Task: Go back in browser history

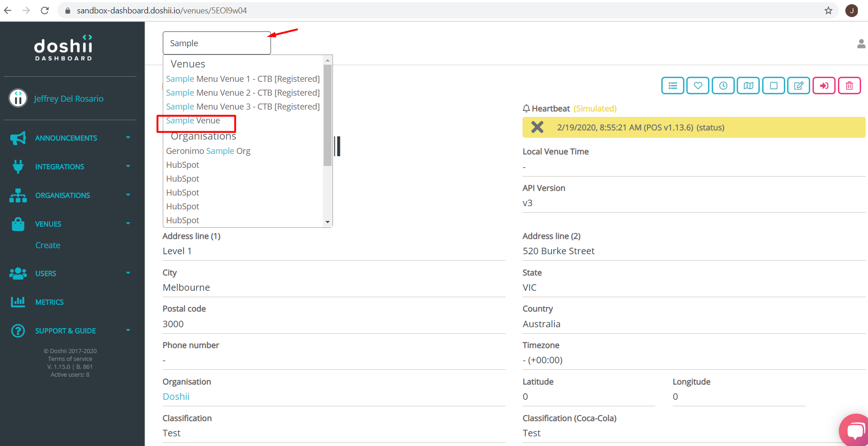Action: click(x=8, y=10)
